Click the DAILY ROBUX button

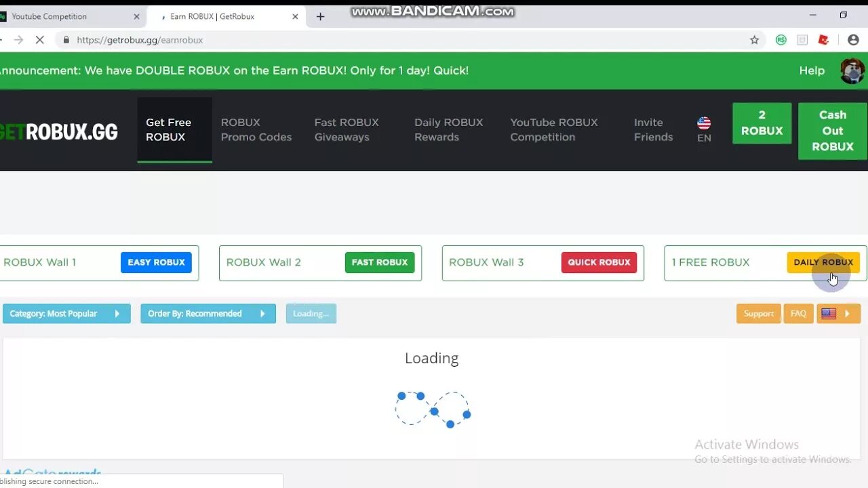coord(823,262)
